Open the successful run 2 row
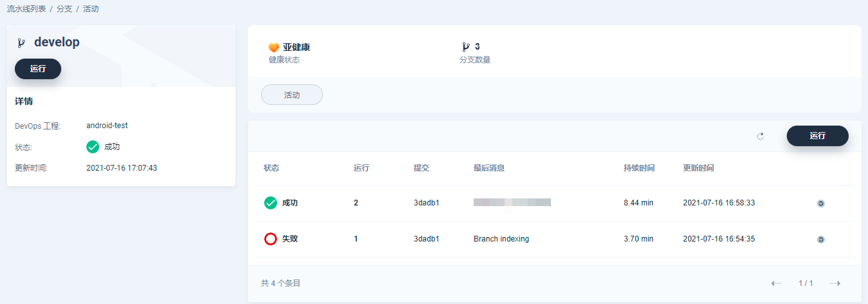Image resolution: width=868 pixels, height=304 pixels. (x=554, y=203)
